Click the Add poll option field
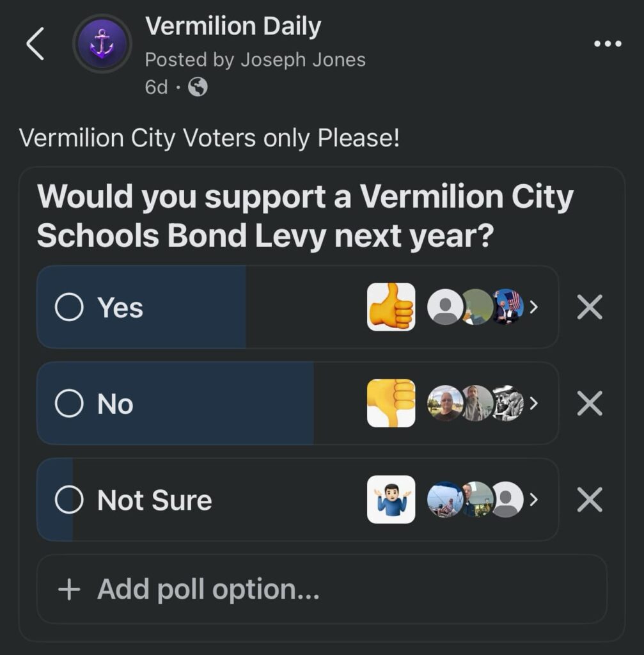This screenshot has height=655, width=644. (322, 589)
